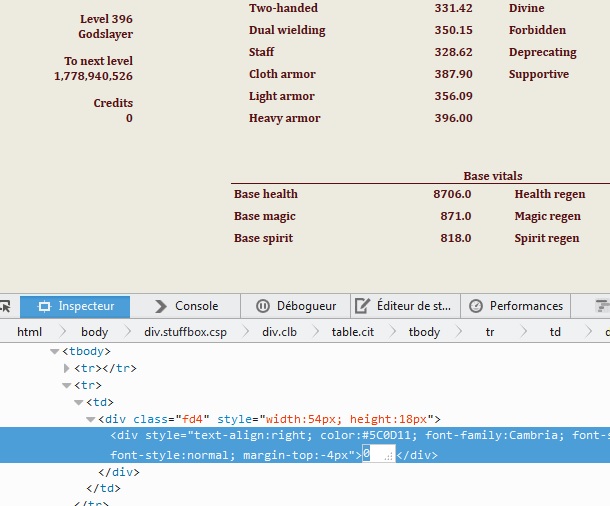Click the Heavy armor value 396.00
This screenshot has height=506, width=610.
coord(453,118)
